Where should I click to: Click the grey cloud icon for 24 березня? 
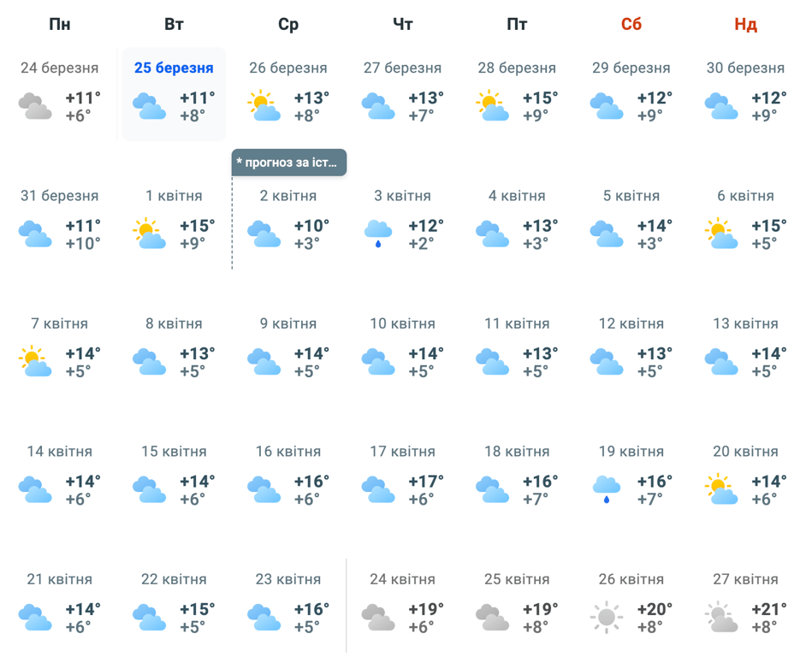point(35,106)
